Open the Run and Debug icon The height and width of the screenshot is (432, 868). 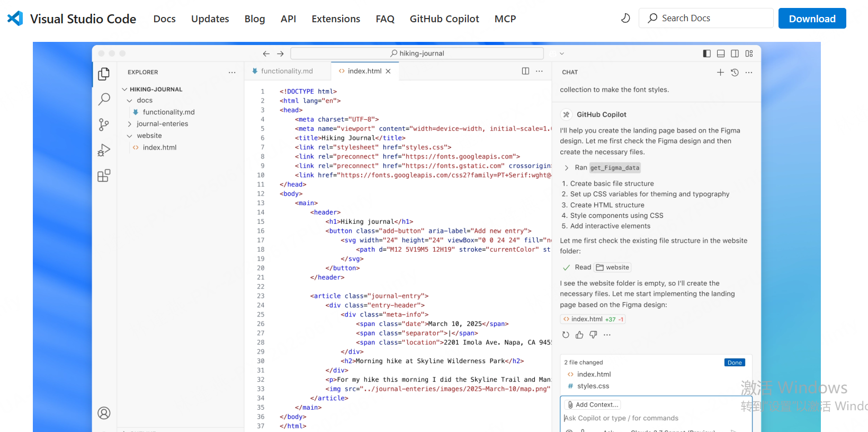tap(104, 150)
